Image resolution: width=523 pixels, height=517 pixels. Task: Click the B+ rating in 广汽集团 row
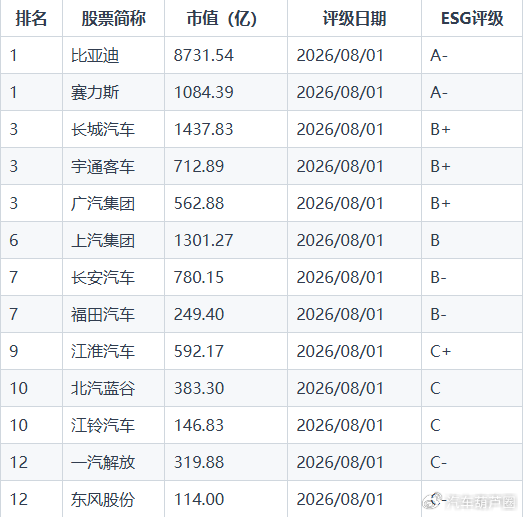(x=440, y=203)
